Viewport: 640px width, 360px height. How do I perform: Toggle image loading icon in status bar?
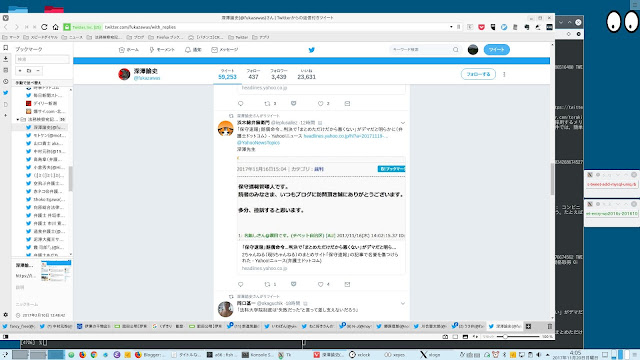click(465, 337)
